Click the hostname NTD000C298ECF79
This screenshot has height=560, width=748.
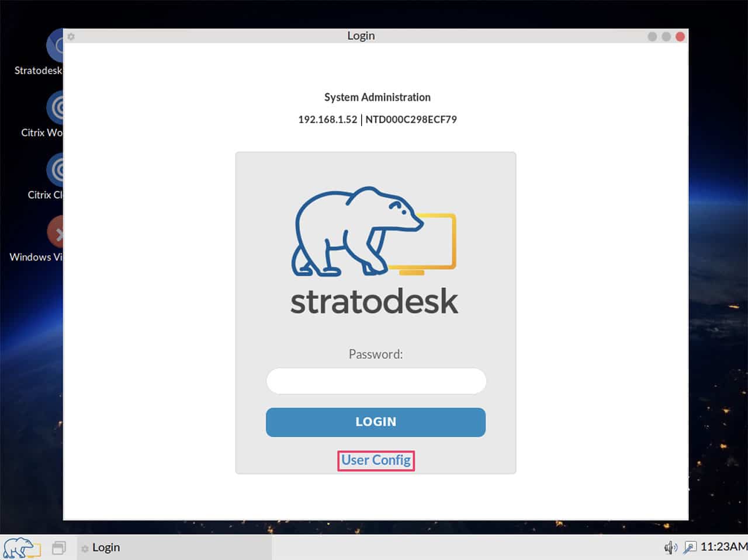411,119
